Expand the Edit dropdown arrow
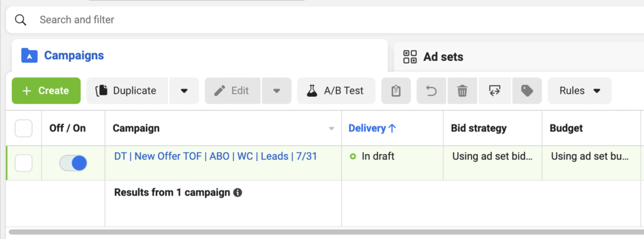The width and height of the screenshot is (644, 239). (277, 91)
